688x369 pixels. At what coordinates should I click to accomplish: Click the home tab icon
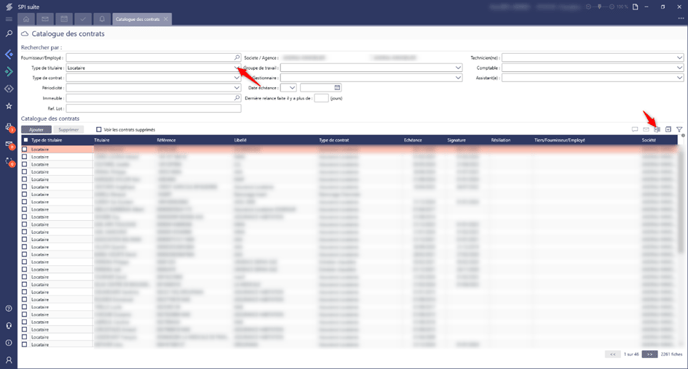(x=26, y=19)
